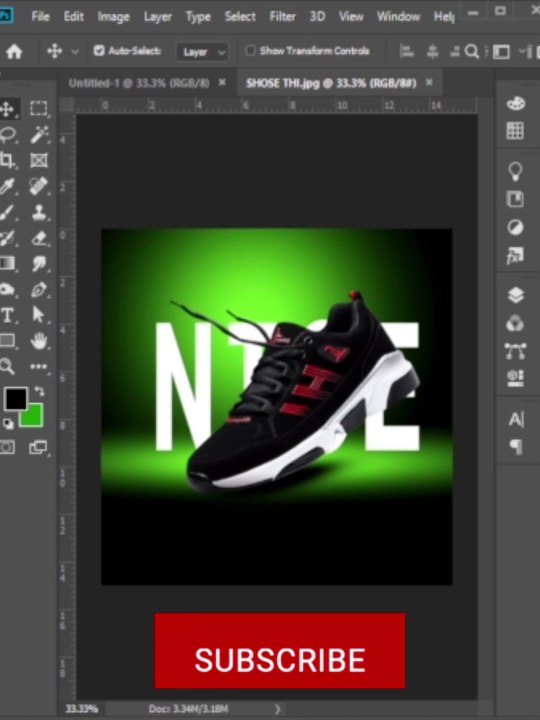Click the red SUBSCRIBE button

tap(280, 650)
